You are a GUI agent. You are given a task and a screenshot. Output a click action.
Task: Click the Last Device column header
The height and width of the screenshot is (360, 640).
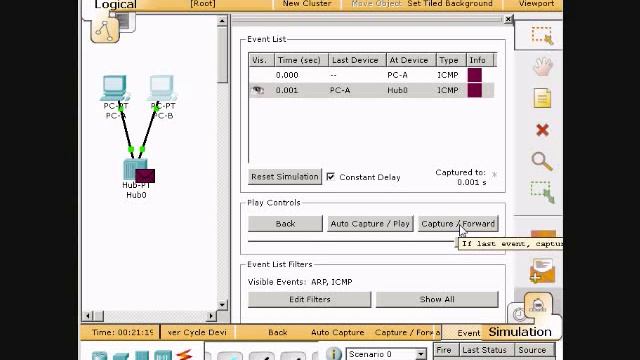tap(357, 60)
